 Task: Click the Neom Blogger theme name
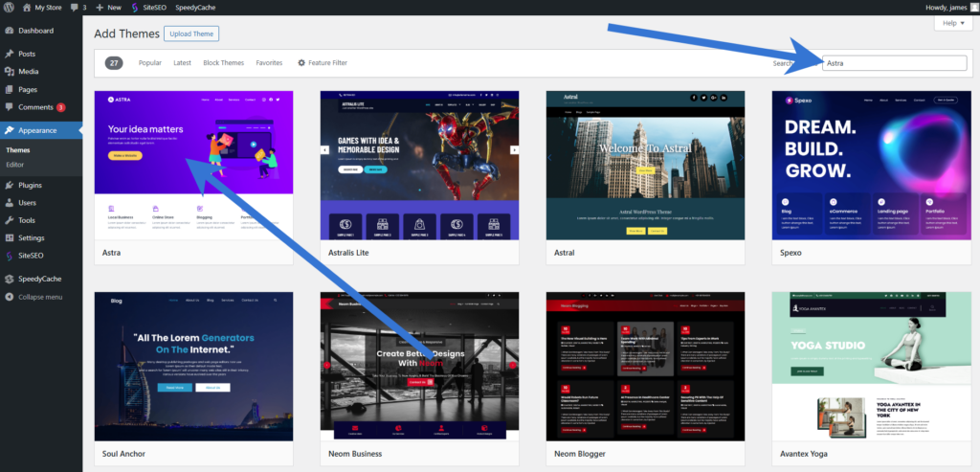coord(579,454)
